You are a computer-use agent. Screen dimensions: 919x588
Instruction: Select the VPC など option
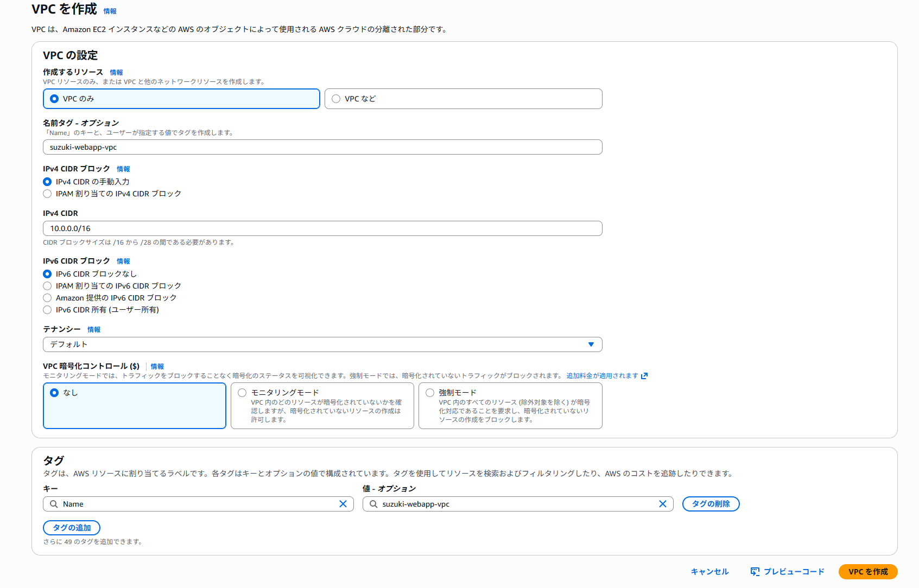click(337, 99)
